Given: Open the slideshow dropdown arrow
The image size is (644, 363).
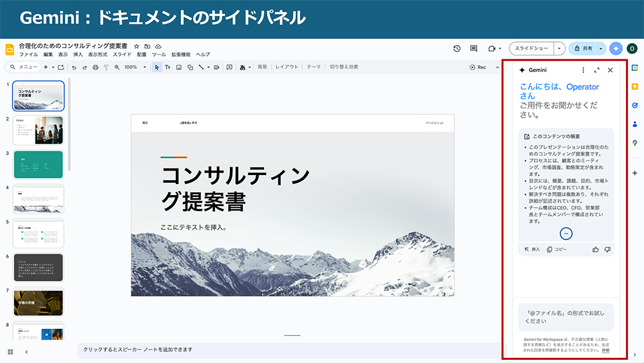Looking at the screenshot, I should tap(560, 48).
